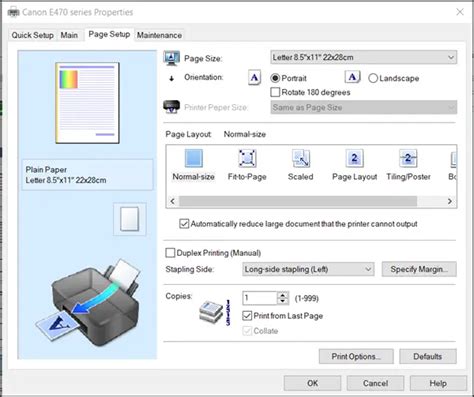Image resolution: width=474 pixels, height=397 pixels.
Task: Click the page preview thumbnail
Action: pyautogui.click(x=87, y=103)
